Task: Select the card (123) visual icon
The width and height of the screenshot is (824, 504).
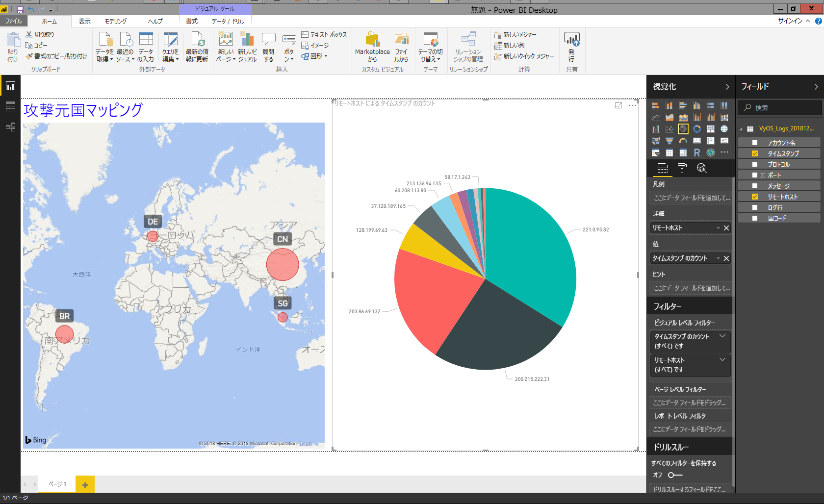Action: point(697,141)
